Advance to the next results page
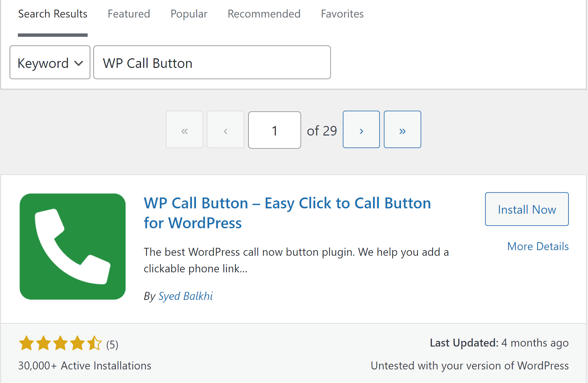 361,130
